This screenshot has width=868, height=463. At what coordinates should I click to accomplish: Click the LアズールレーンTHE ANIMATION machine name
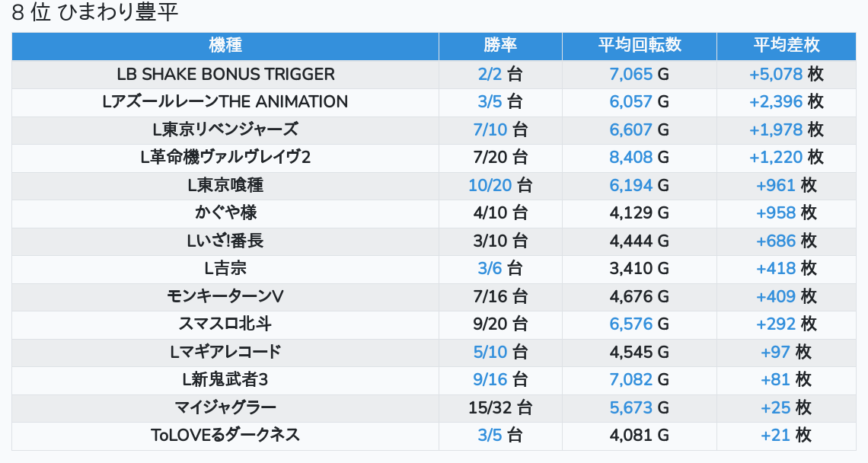tap(225, 102)
